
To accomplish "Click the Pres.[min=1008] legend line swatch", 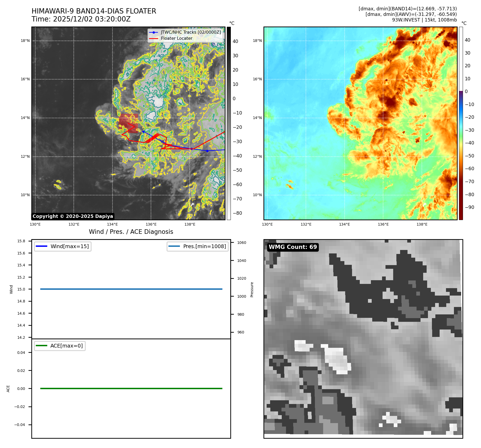I will 174,246.
